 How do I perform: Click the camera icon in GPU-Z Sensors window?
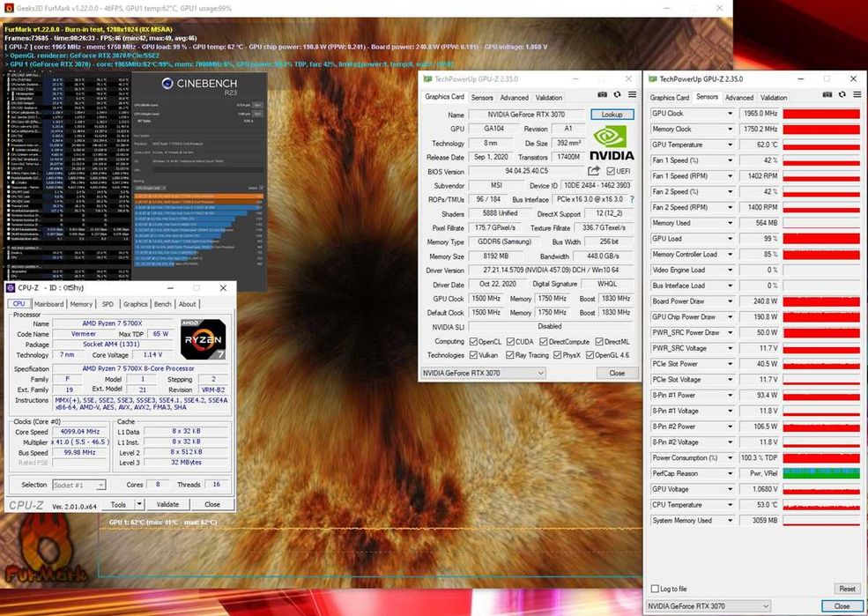pyautogui.click(x=827, y=94)
